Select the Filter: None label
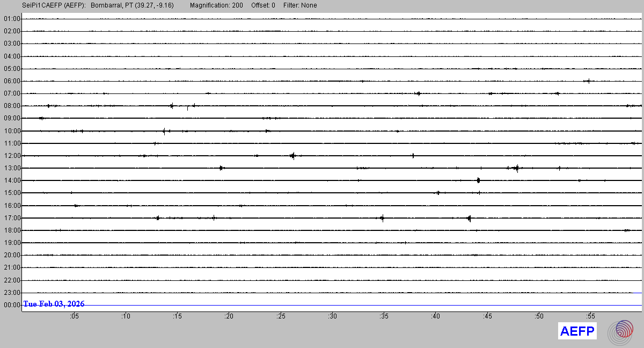Screen dimensions: 644x348 click(300, 5)
